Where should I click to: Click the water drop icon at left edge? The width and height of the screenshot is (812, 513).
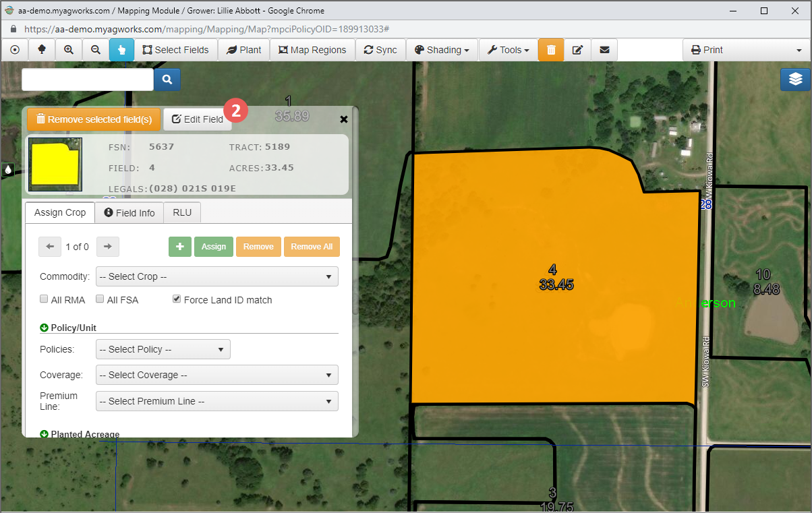(x=8, y=171)
